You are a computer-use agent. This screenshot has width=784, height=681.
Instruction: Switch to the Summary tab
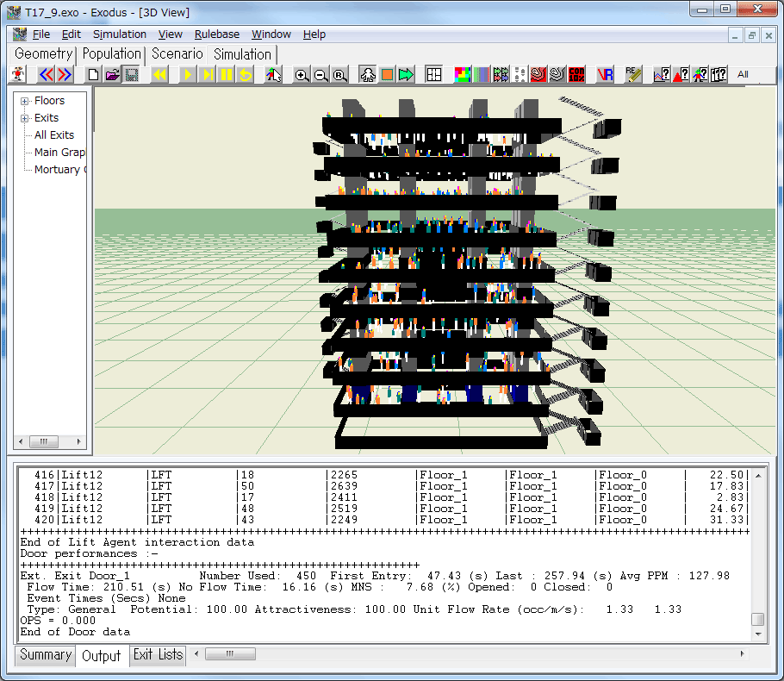tap(45, 655)
